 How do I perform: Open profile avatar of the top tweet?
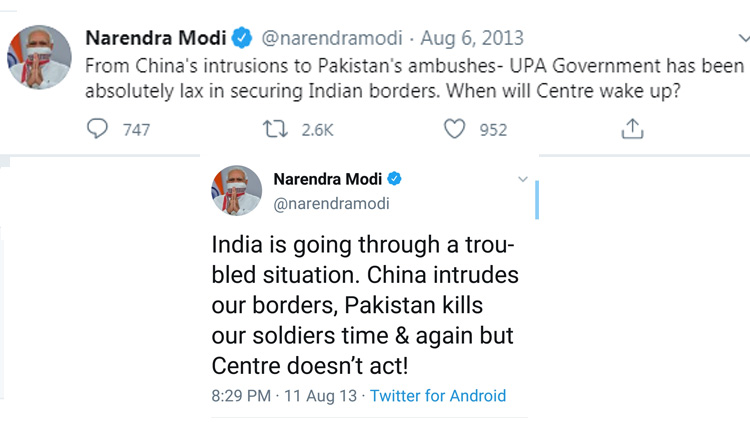(x=39, y=57)
